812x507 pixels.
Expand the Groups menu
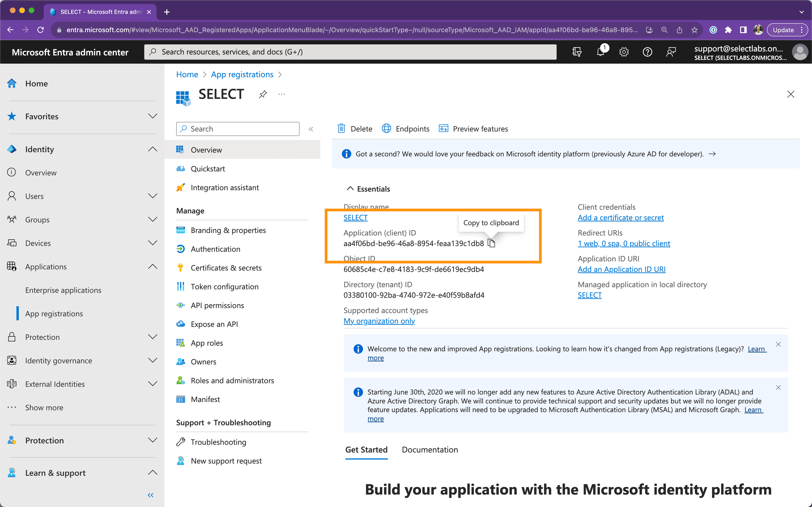click(x=153, y=220)
